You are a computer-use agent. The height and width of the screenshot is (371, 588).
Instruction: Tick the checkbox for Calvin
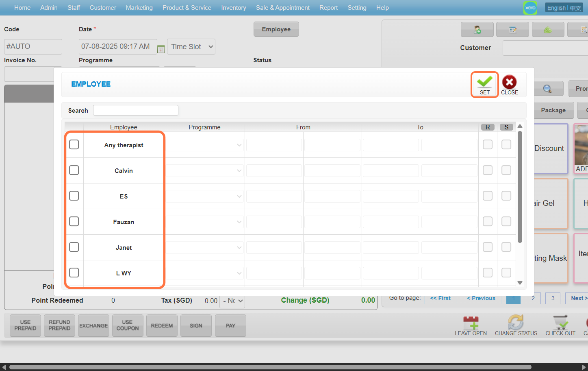(74, 170)
